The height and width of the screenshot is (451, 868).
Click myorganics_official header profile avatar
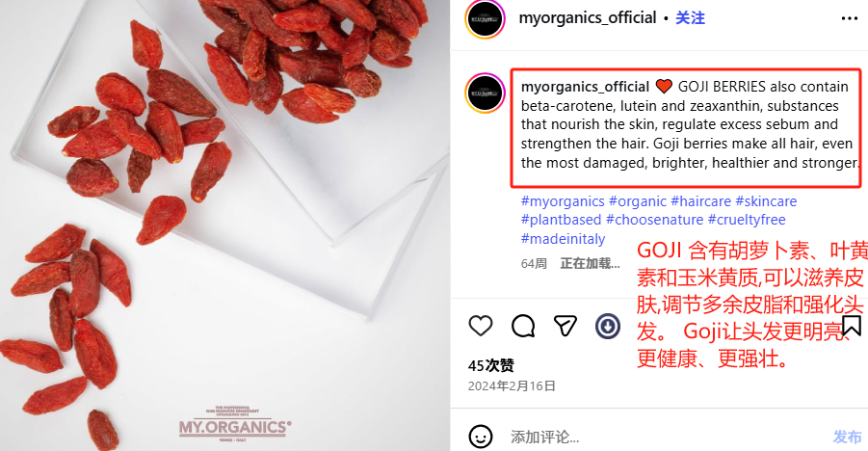tap(485, 19)
